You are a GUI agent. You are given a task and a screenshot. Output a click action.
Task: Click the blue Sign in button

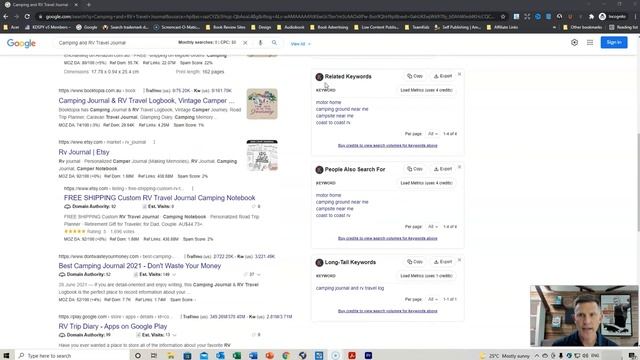coord(614,42)
